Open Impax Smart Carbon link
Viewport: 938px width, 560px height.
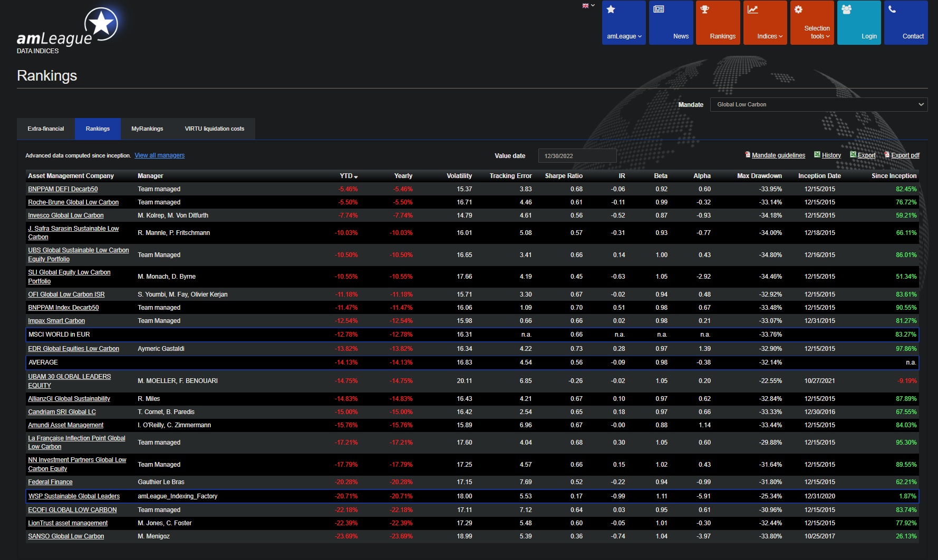(x=56, y=321)
